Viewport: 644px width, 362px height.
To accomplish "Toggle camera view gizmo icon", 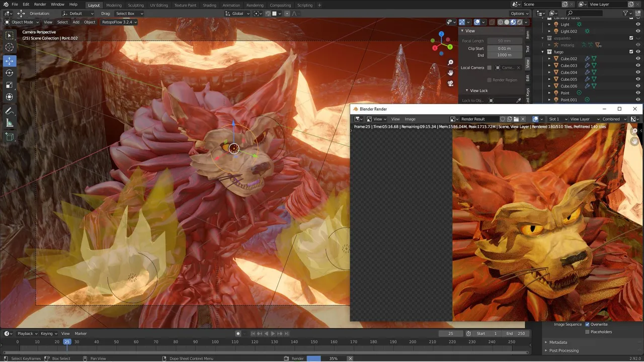I will click(x=450, y=83).
